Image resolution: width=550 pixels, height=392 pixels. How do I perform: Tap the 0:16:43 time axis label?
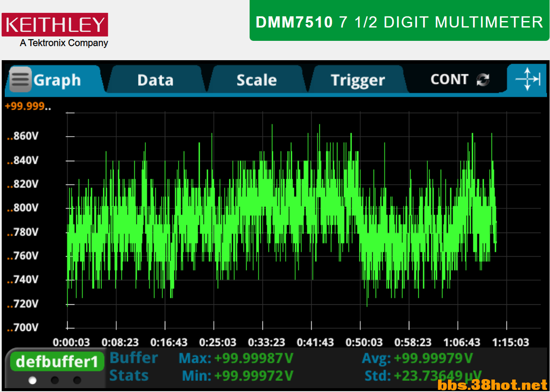[169, 342]
